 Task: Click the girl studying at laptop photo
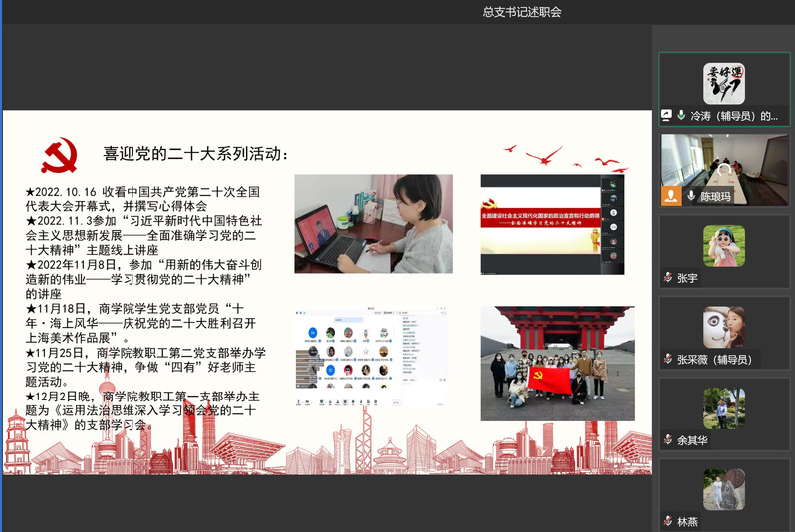(x=374, y=224)
